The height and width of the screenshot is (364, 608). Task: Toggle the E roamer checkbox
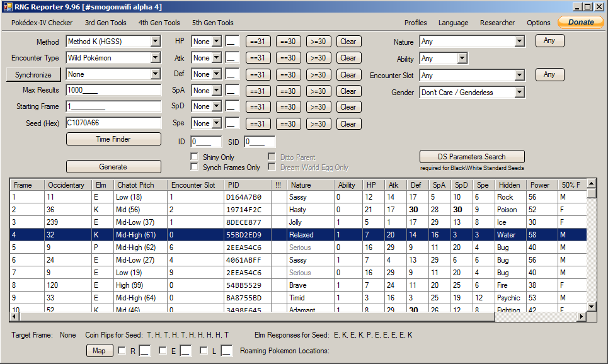[x=163, y=350]
